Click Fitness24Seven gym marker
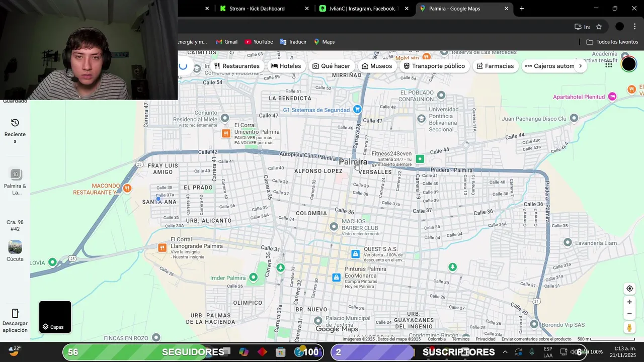The height and width of the screenshot is (362, 644). (x=420, y=159)
